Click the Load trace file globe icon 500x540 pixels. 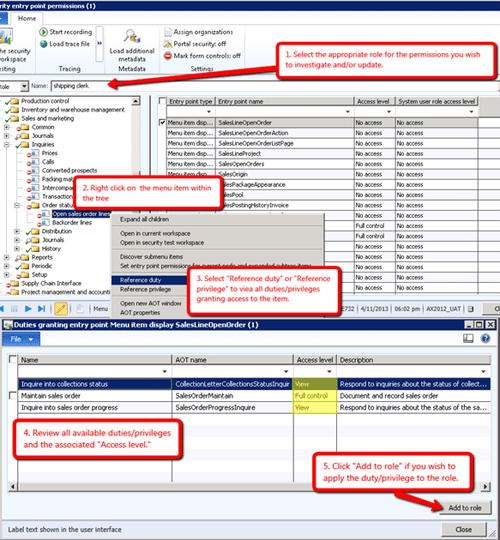[43, 44]
